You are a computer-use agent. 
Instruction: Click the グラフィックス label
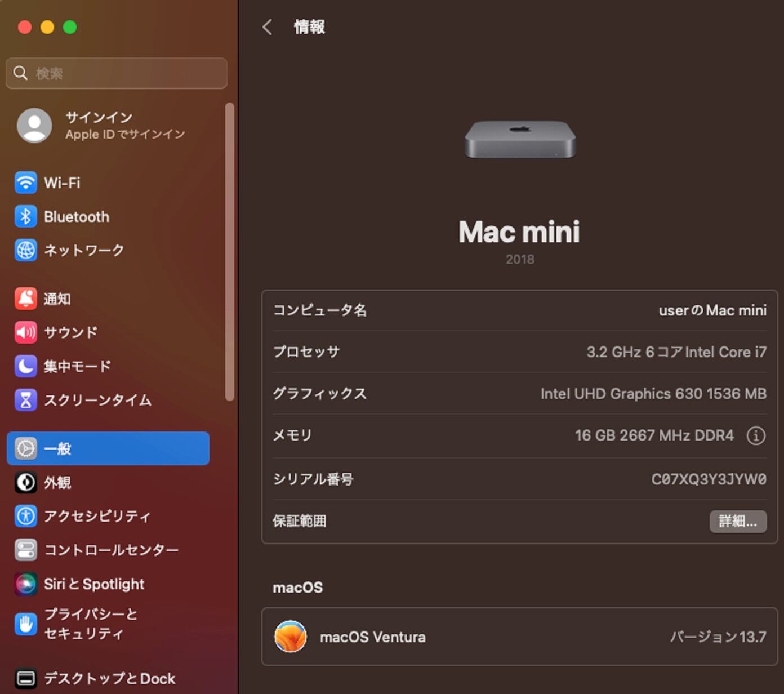pyautogui.click(x=320, y=394)
